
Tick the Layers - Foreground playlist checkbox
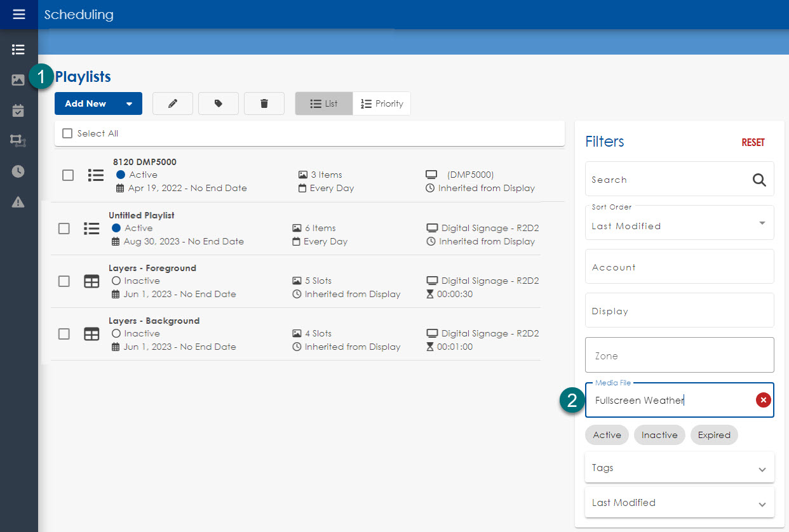(64, 281)
